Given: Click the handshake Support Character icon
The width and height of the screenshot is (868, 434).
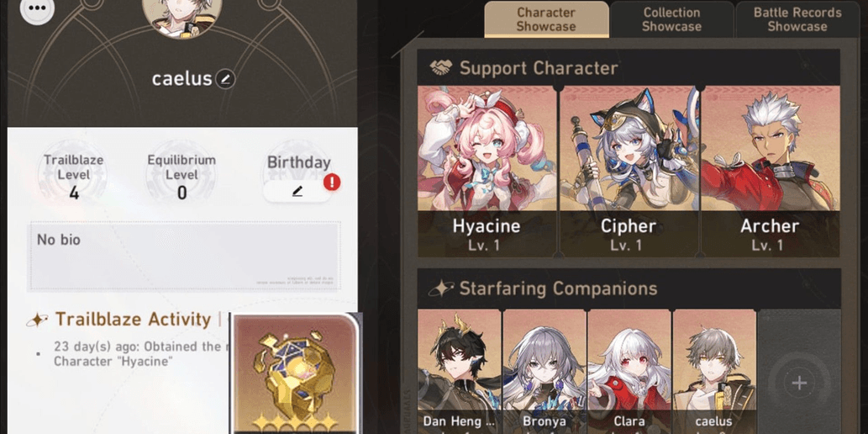Looking at the screenshot, I should pyautogui.click(x=441, y=68).
